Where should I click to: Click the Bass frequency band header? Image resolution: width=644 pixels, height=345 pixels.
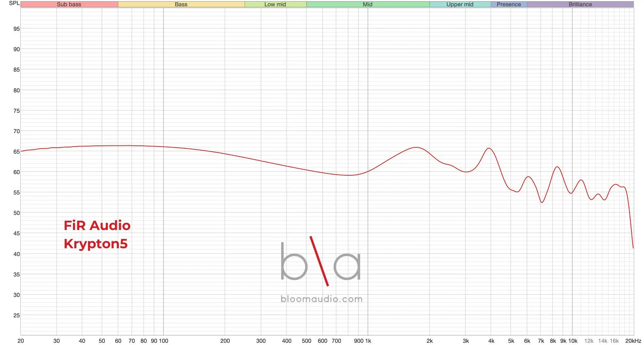pyautogui.click(x=181, y=4)
